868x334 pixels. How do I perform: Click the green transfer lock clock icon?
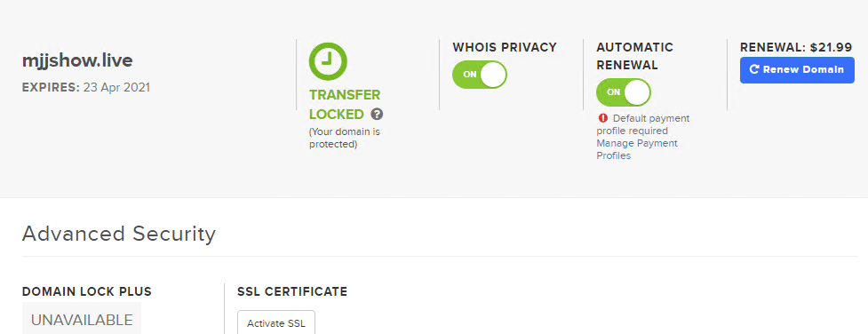coord(328,61)
